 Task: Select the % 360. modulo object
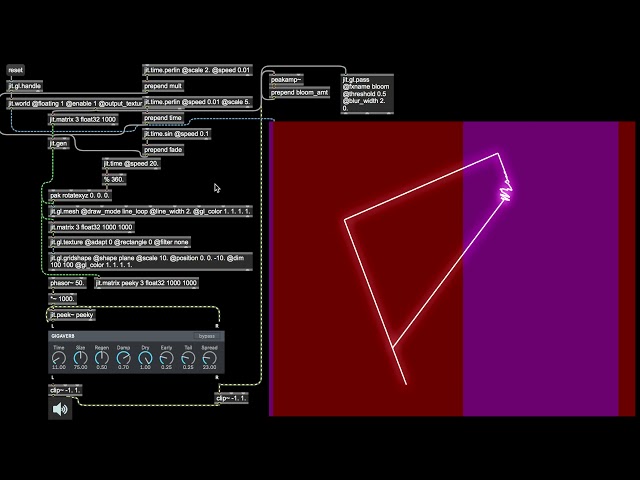[x=114, y=180]
